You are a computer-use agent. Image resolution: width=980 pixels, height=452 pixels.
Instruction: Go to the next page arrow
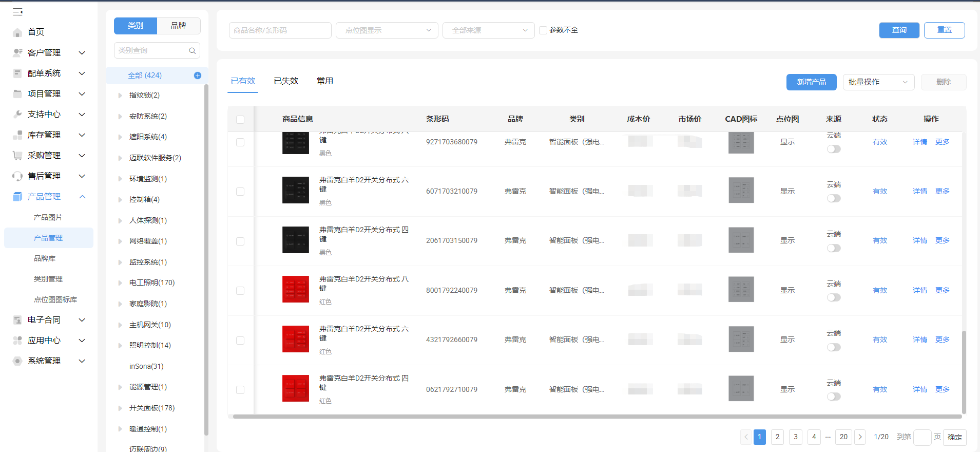[x=860, y=437]
